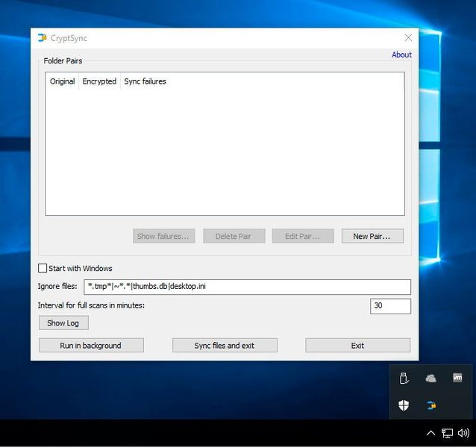Image resolution: width=476 pixels, height=448 pixels.
Task: Select the Encrypted column header
Action: click(x=99, y=81)
